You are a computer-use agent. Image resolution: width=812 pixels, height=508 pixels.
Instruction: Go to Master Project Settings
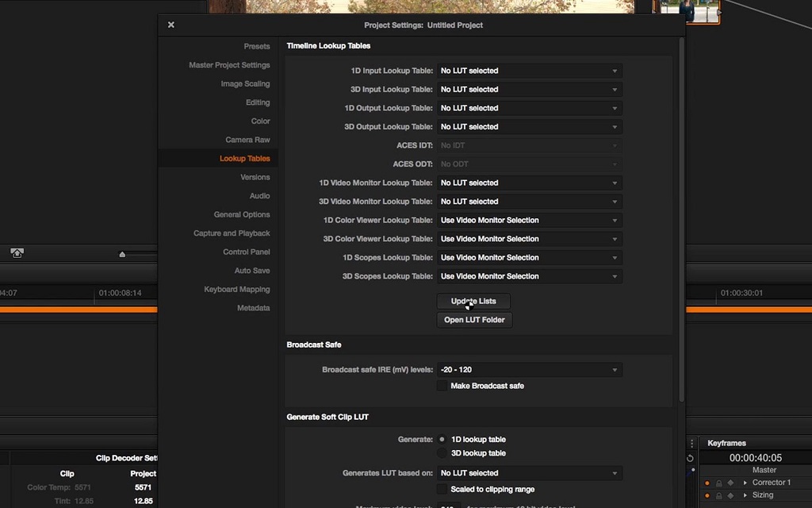click(x=229, y=65)
